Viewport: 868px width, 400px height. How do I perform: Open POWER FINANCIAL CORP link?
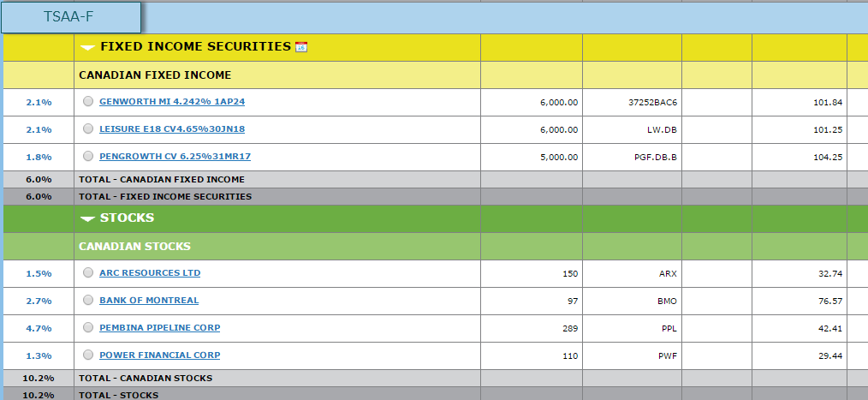[159, 355]
